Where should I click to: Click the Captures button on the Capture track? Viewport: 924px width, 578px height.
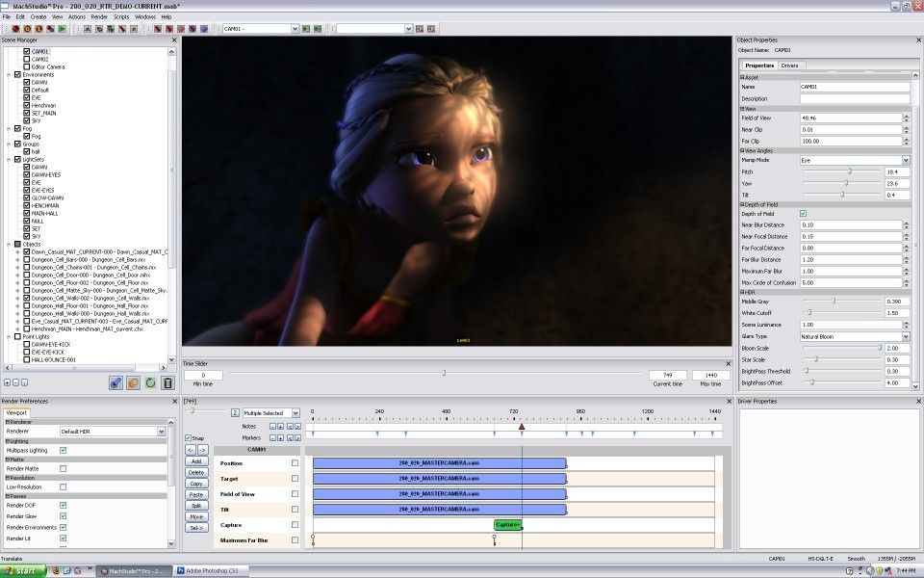point(507,524)
